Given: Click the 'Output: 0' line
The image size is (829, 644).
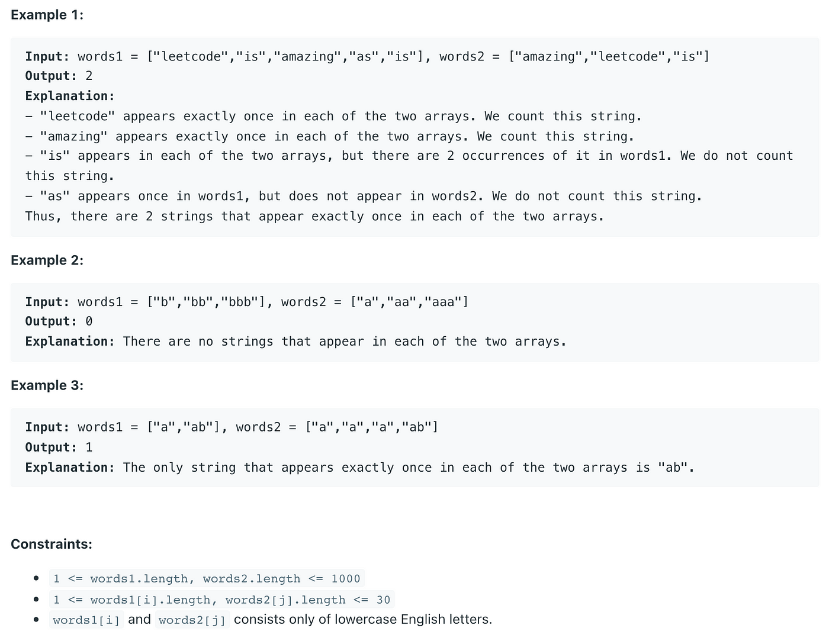Looking at the screenshot, I should [x=59, y=321].
